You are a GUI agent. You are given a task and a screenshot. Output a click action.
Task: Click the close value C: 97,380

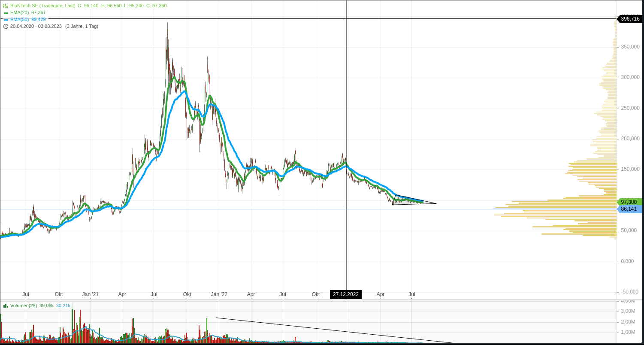[x=156, y=6]
